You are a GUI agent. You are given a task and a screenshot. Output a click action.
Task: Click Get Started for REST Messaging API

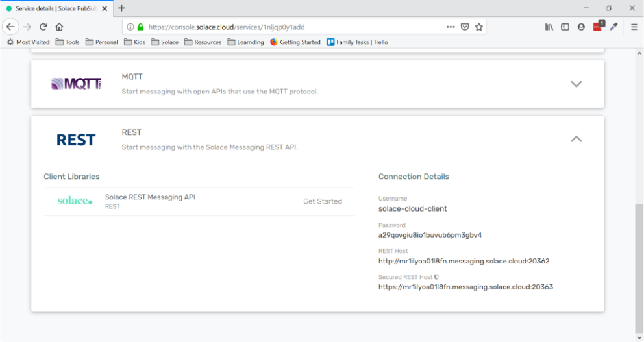point(322,201)
